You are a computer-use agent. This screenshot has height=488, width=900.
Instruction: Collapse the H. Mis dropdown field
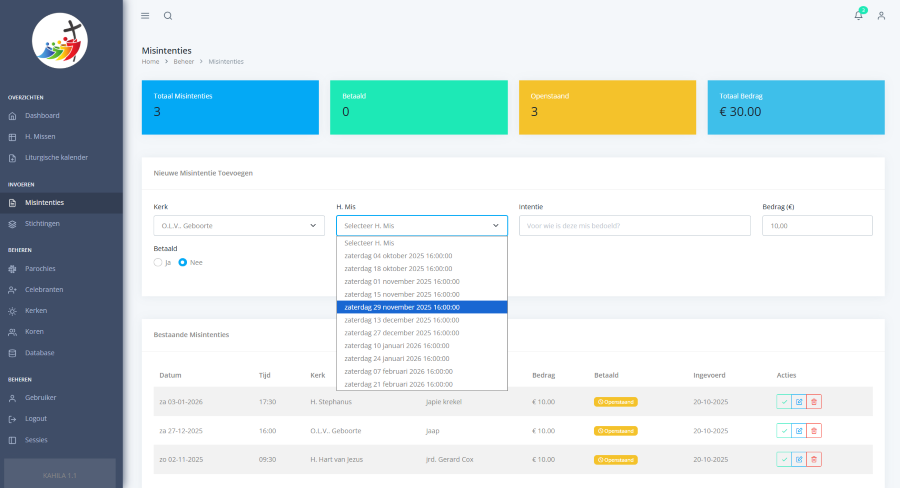click(x=421, y=226)
